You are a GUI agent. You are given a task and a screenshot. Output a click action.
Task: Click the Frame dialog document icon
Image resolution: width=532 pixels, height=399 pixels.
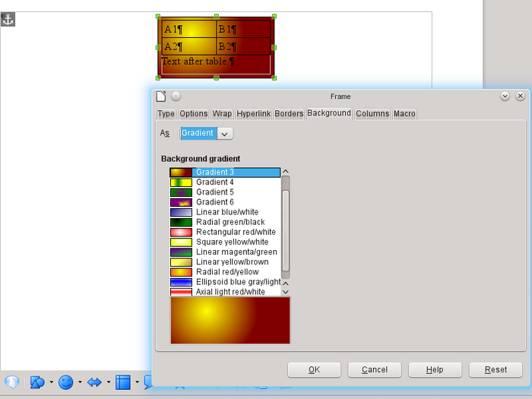pyautogui.click(x=160, y=97)
